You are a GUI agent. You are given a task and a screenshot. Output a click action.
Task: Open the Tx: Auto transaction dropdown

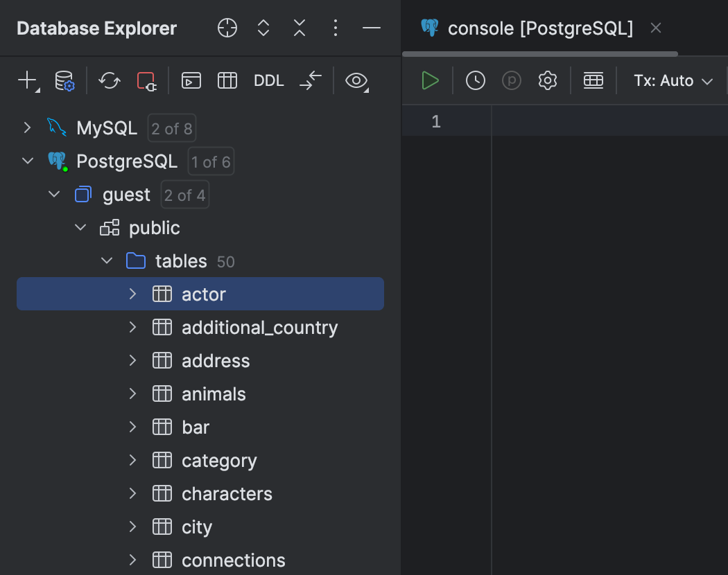(x=672, y=80)
